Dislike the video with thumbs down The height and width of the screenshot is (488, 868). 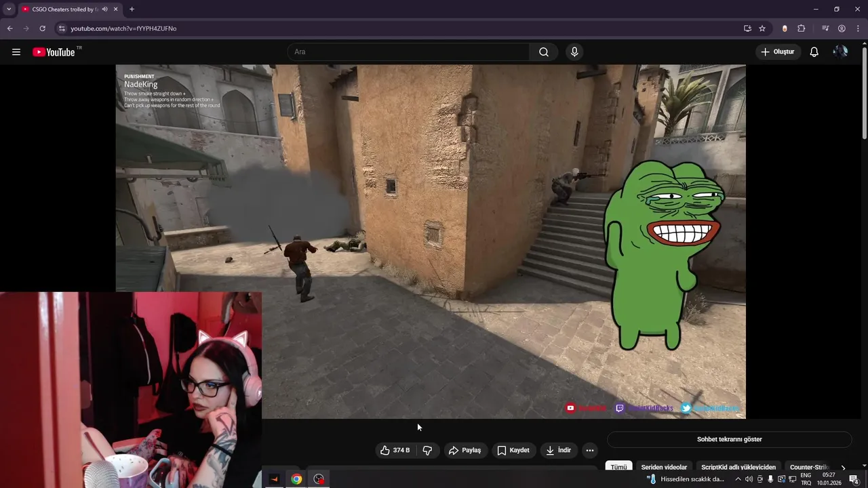pyautogui.click(x=427, y=450)
